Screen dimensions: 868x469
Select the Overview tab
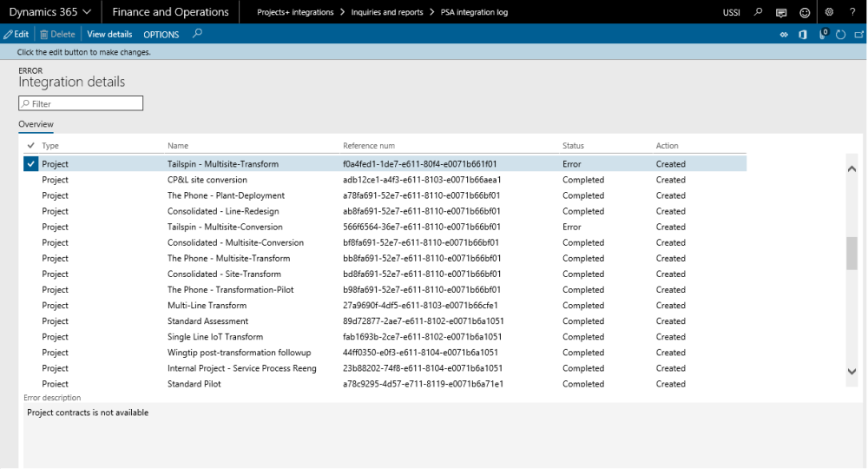(36, 124)
